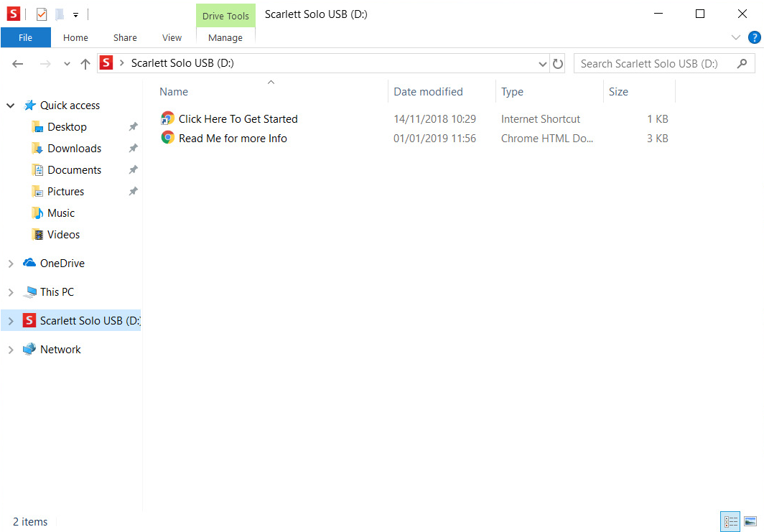This screenshot has width=764, height=532.
Task: Expand the Network tree node
Action: (x=11, y=350)
